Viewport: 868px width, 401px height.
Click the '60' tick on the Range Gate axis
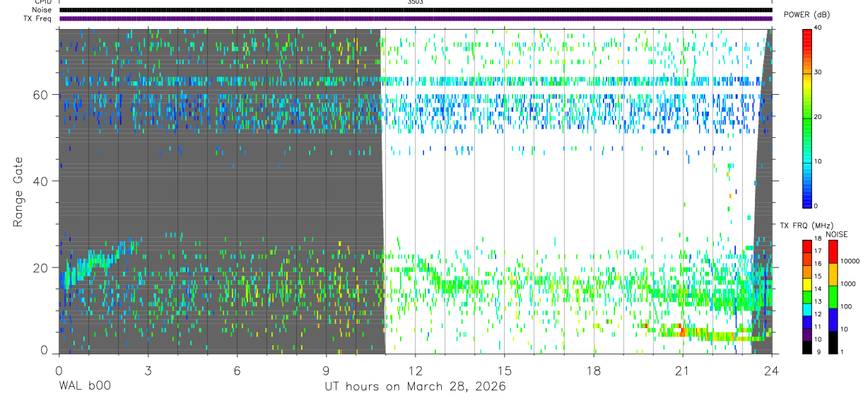(x=40, y=94)
